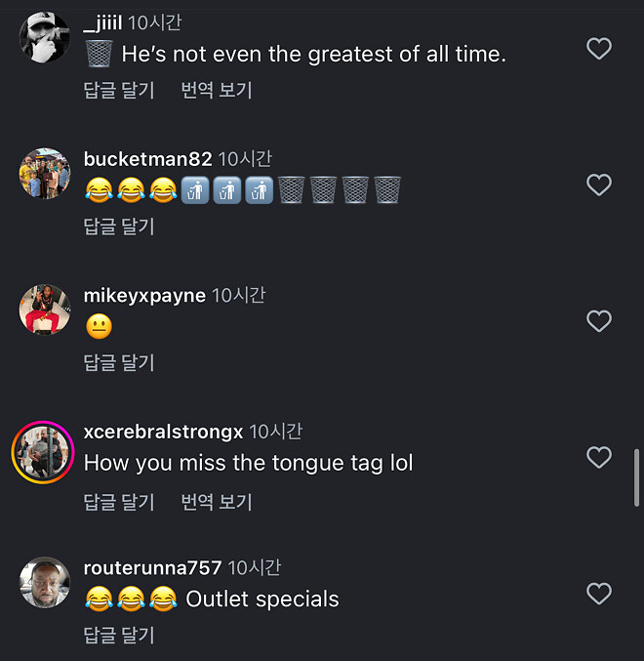Open routerunna757's profile picture
The image size is (644, 661).
[x=45, y=583]
